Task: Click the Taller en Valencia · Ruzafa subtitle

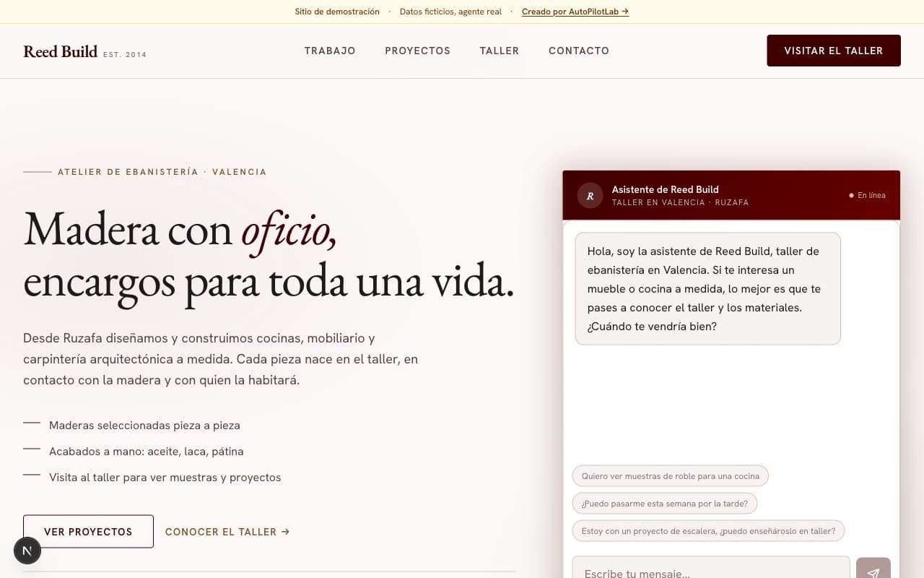Action: pyautogui.click(x=680, y=202)
